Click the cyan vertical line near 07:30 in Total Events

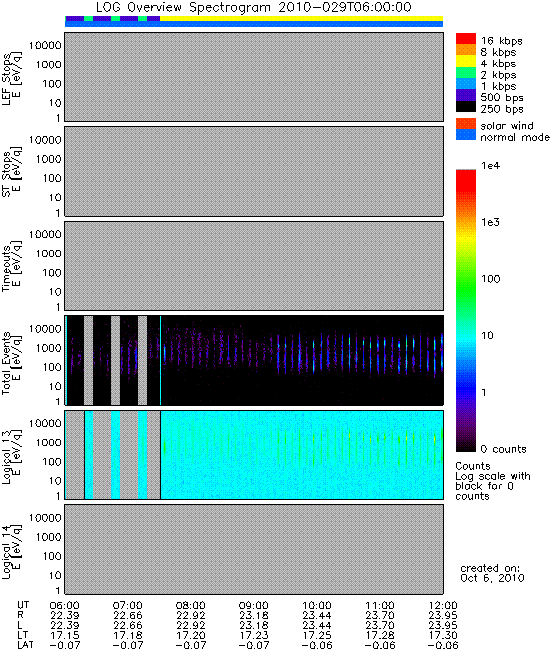click(160, 360)
